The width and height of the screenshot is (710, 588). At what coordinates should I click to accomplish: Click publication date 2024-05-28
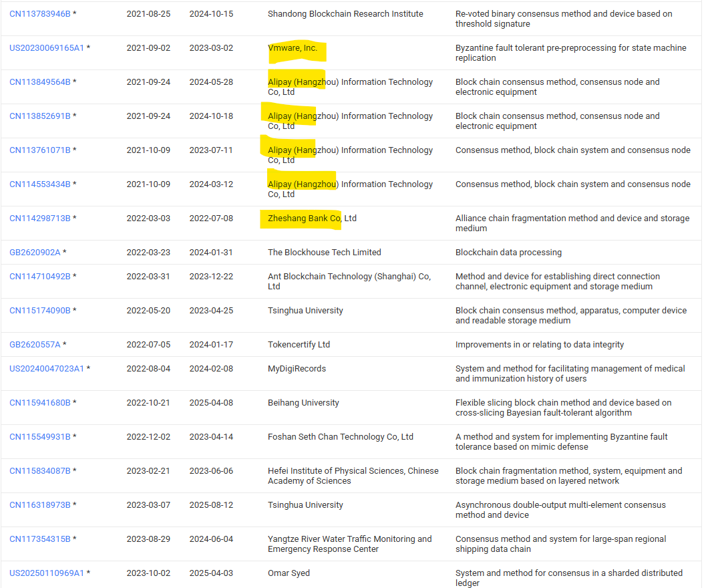coord(211,82)
